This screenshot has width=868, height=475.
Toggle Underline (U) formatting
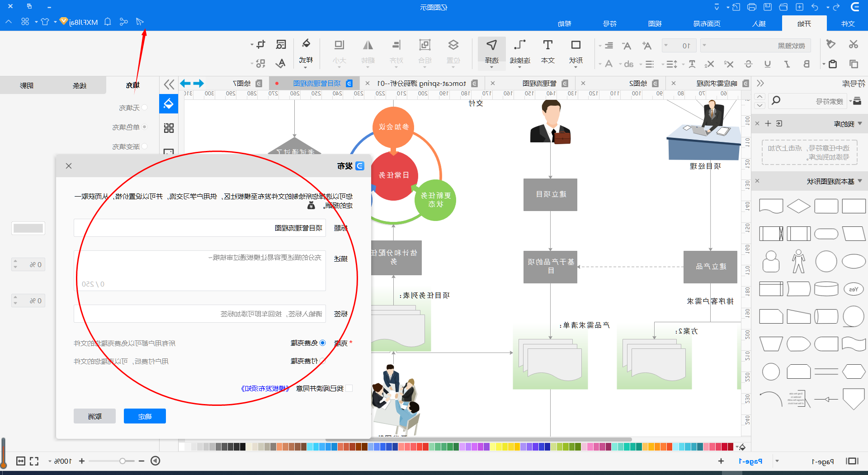(768, 64)
